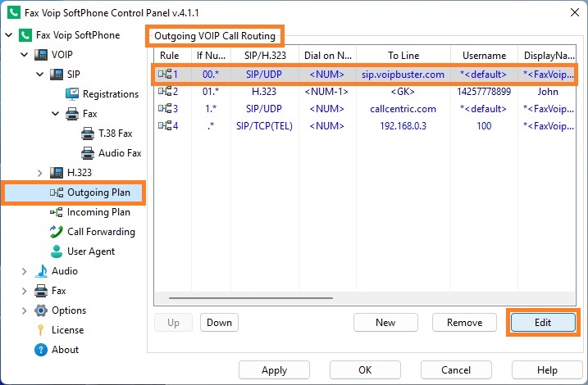
Task: Select the 192.168.0.3 cell
Action: click(403, 125)
